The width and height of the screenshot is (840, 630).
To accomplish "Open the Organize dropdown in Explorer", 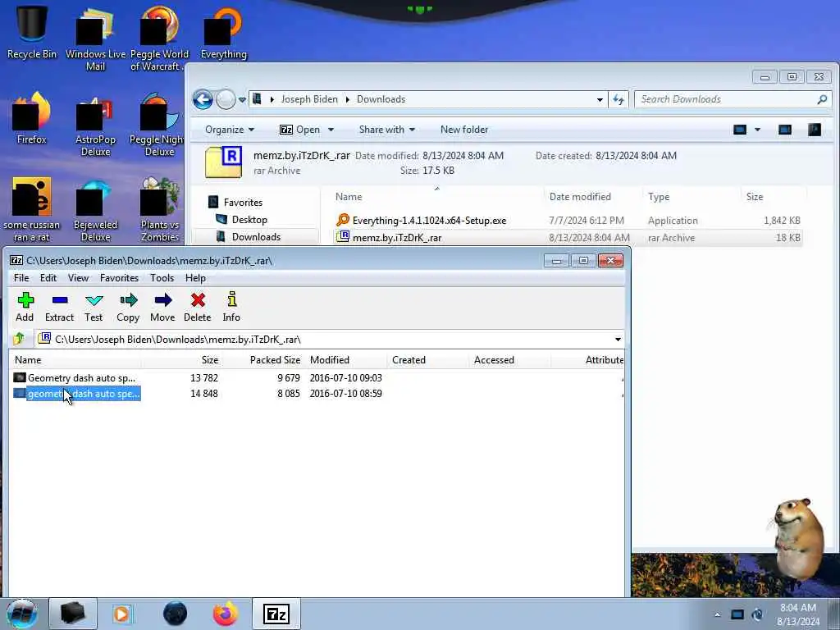I will [x=230, y=130].
